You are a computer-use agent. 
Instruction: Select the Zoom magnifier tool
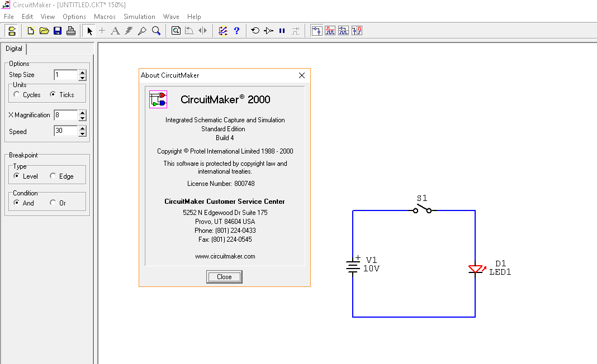click(x=156, y=31)
